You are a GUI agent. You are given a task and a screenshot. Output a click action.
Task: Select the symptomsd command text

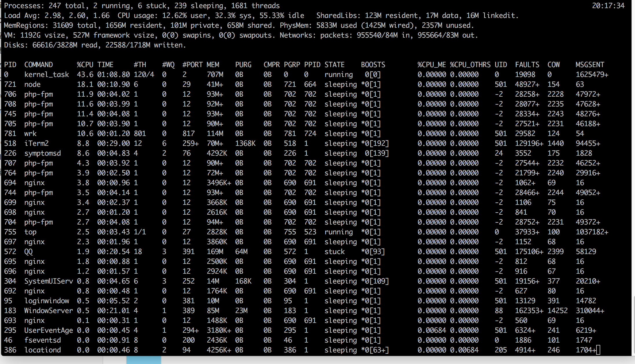(x=43, y=153)
